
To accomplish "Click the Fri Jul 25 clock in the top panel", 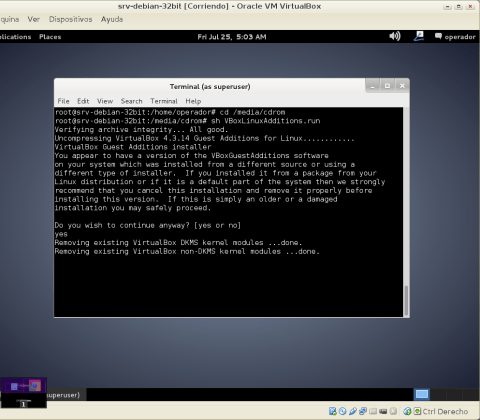I will [x=232, y=37].
